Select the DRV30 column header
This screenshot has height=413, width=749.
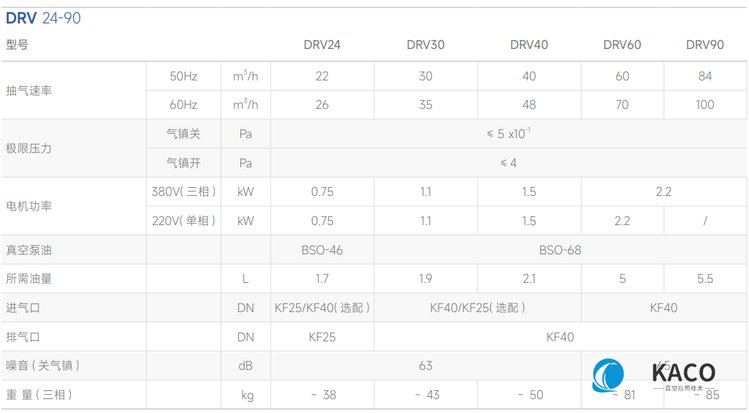pos(425,45)
